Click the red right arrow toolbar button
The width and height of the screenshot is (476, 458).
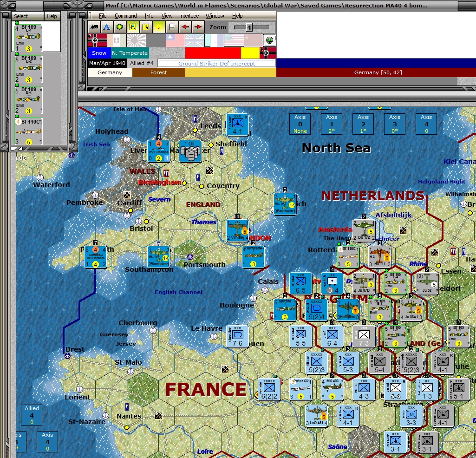click(x=198, y=27)
